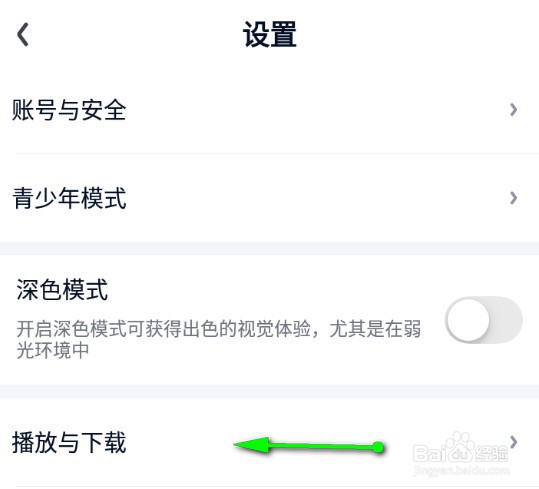Open 播放与下载 settings label
Image resolution: width=539 pixels, height=489 pixels.
(69, 442)
